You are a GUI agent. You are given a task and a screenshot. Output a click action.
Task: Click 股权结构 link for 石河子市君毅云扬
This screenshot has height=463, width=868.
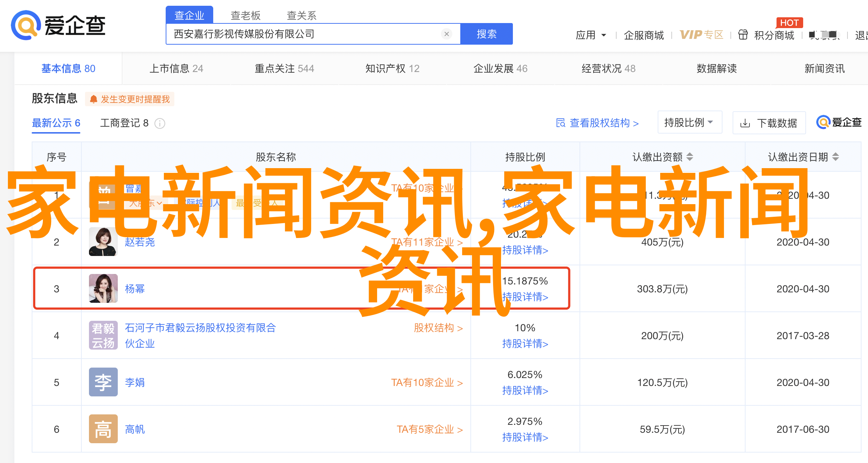click(438, 328)
